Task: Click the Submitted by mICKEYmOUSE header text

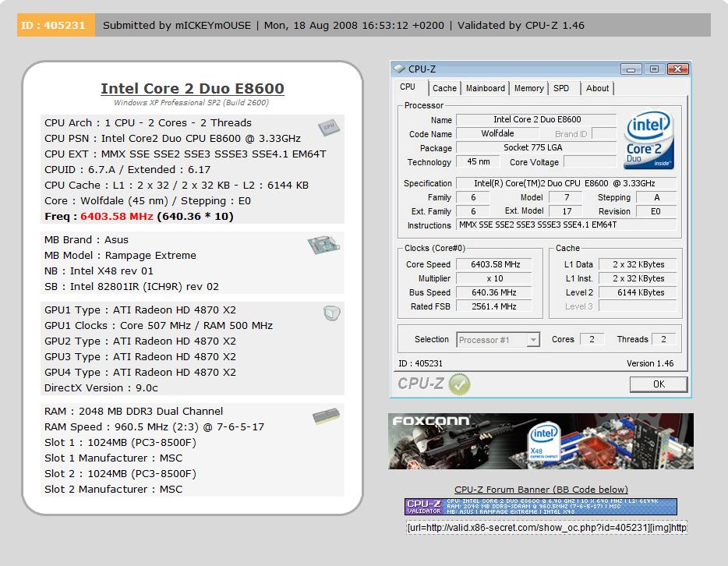Action: click(177, 25)
